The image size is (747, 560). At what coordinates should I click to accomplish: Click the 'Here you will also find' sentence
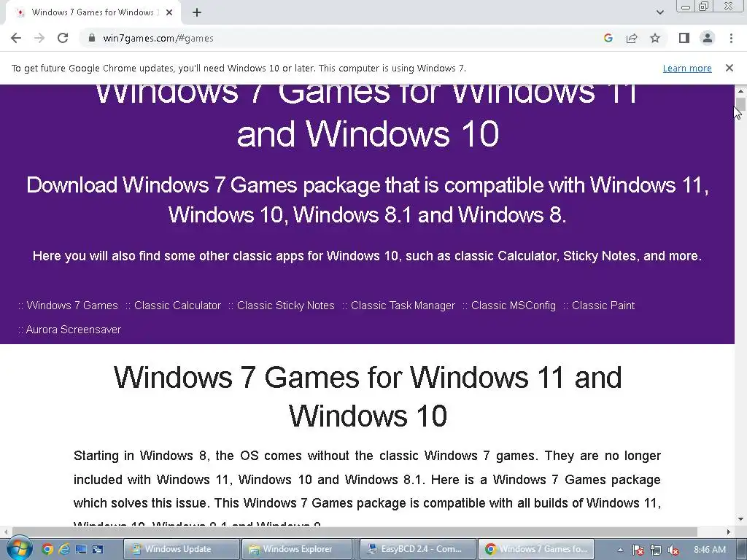(x=367, y=256)
